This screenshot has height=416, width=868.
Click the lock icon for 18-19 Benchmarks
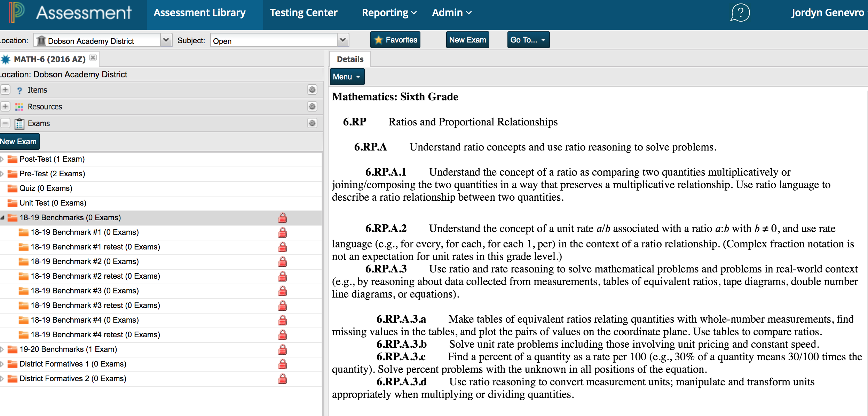[x=283, y=218]
